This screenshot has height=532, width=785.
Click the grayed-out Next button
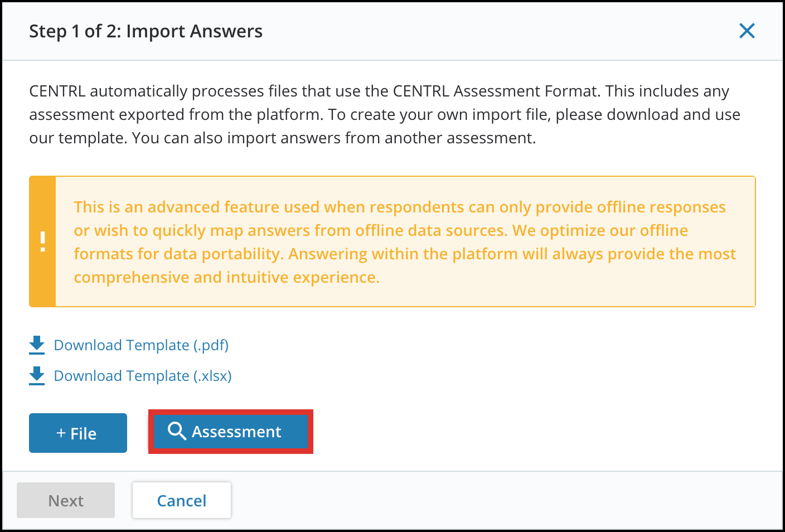[x=66, y=500]
